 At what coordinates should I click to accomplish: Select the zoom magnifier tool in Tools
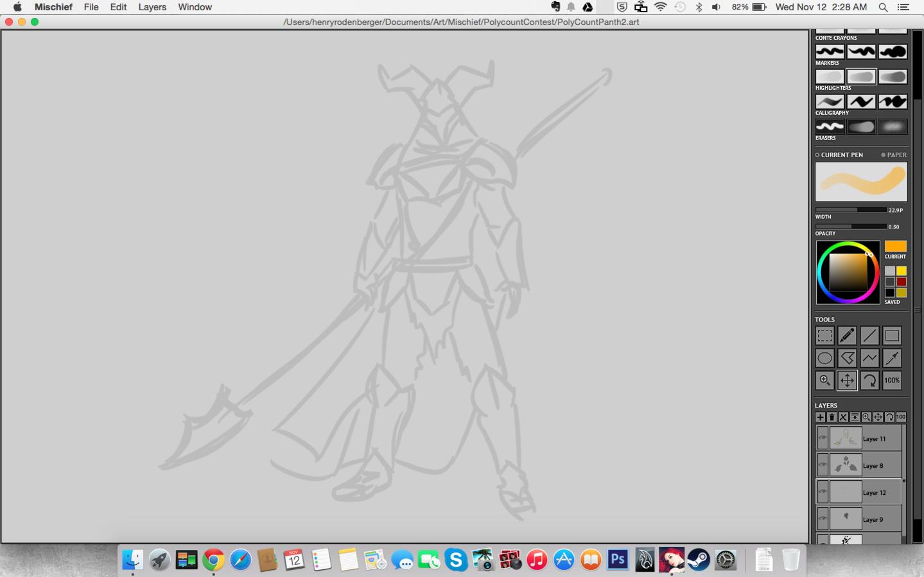point(824,381)
